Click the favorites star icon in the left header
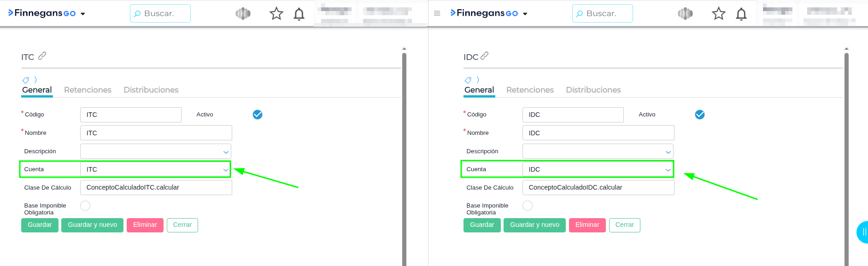 [x=276, y=14]
